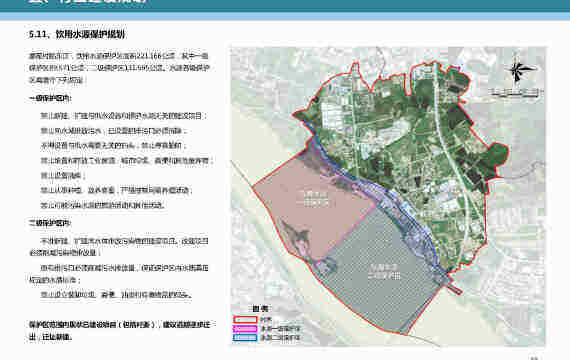Click the section heading 5.11
The width and height of the screenshot is (570, 360).
pyautogui.click(x=77, y=34)
